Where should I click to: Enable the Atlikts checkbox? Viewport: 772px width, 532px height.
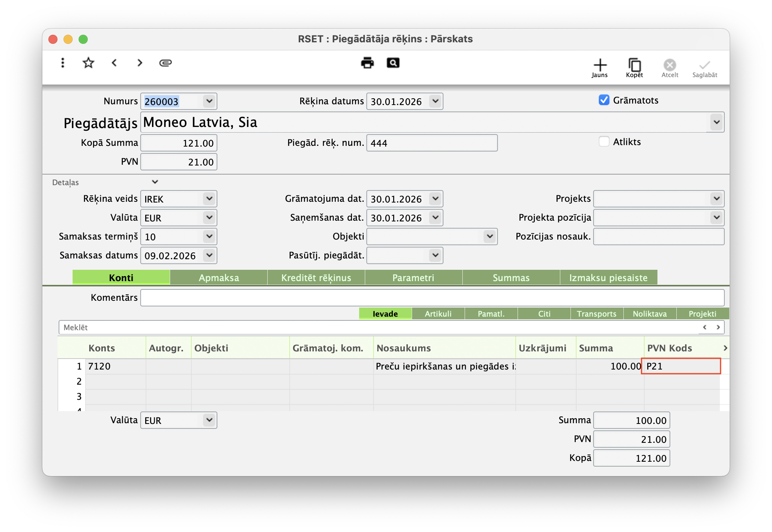tap(604, 142)
